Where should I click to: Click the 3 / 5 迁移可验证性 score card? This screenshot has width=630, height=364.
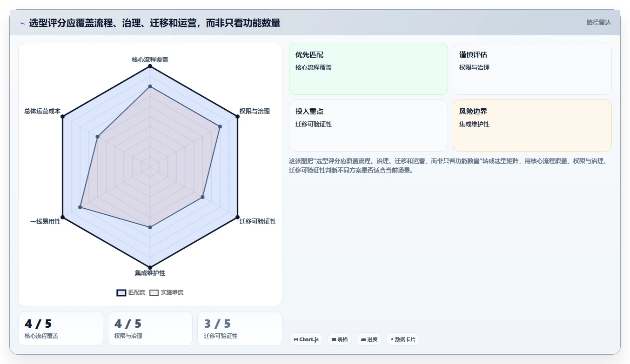(x=240, y=328)
